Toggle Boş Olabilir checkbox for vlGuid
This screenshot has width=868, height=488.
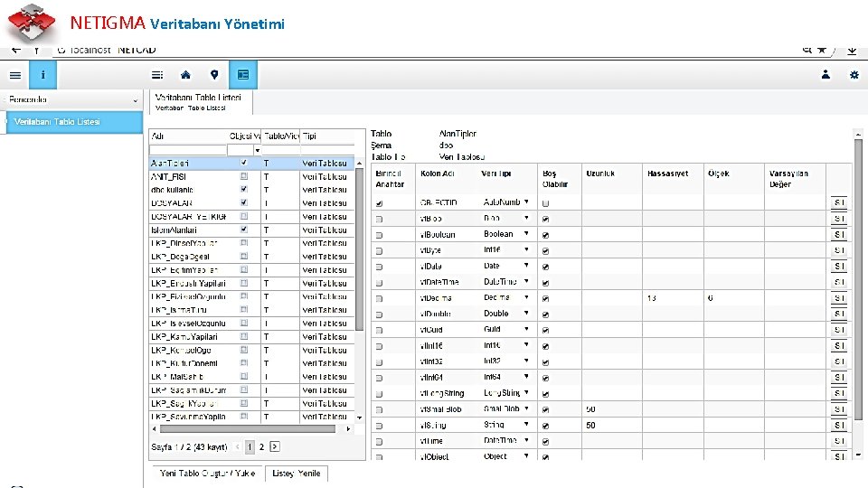coord(545,331)
